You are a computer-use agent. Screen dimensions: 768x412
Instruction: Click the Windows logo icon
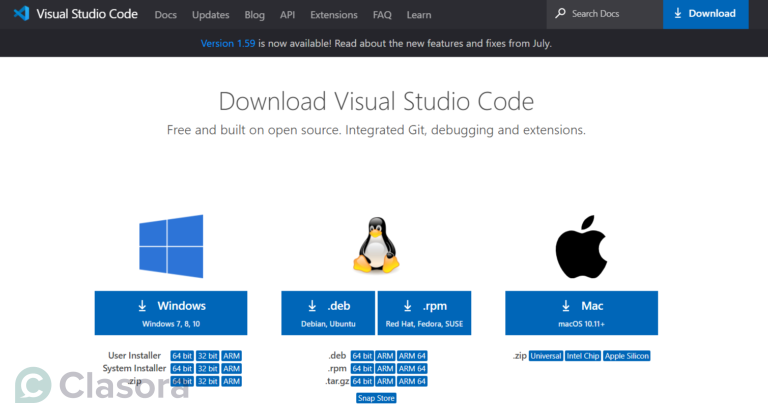tap(171, 246)
